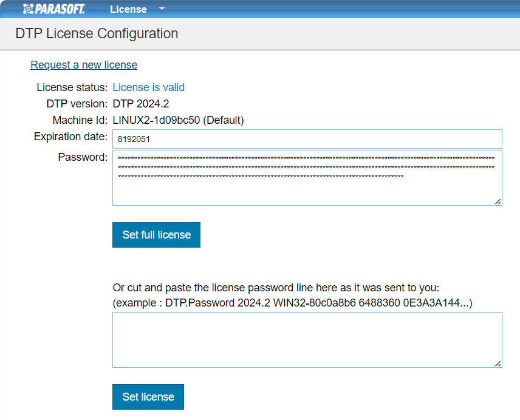This screenshot has height=420, width=520.
Task: Select the 'LINUX2-1d09bc50 (Default)' machine id
Action: tap(178, 120)
